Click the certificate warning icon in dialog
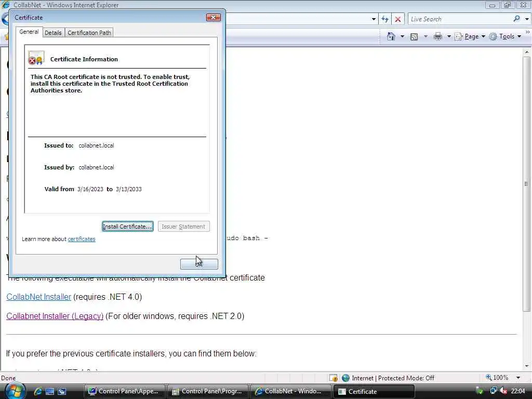 pos(36,58)
